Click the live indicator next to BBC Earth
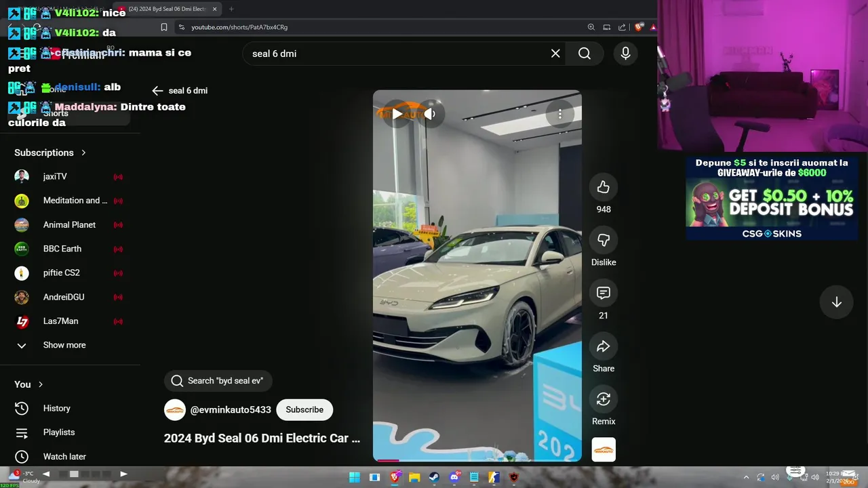The image size is (868, 488). pos(118,249)
